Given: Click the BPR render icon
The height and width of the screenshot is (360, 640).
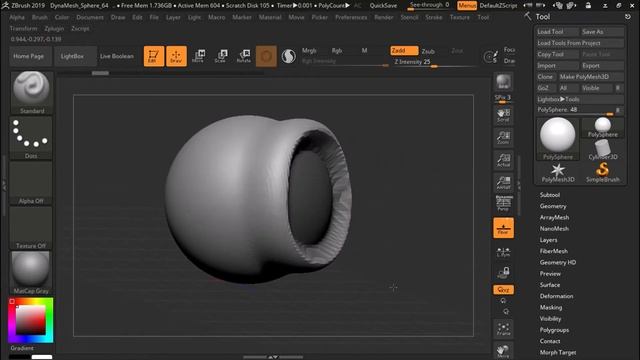Looking at the screenshot, I should [503, 82].
